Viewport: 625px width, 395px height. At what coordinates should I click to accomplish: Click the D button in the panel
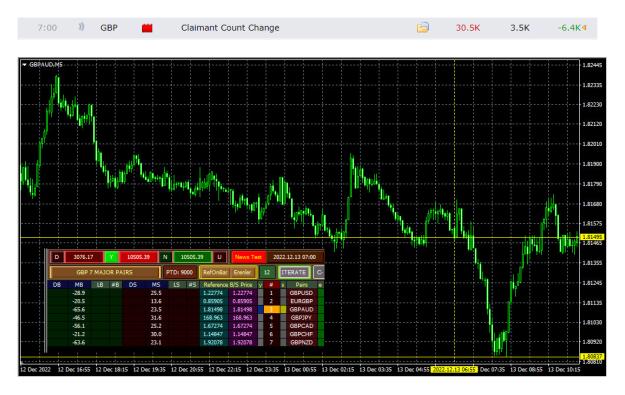pyautogui.click(x=57, y=257)
